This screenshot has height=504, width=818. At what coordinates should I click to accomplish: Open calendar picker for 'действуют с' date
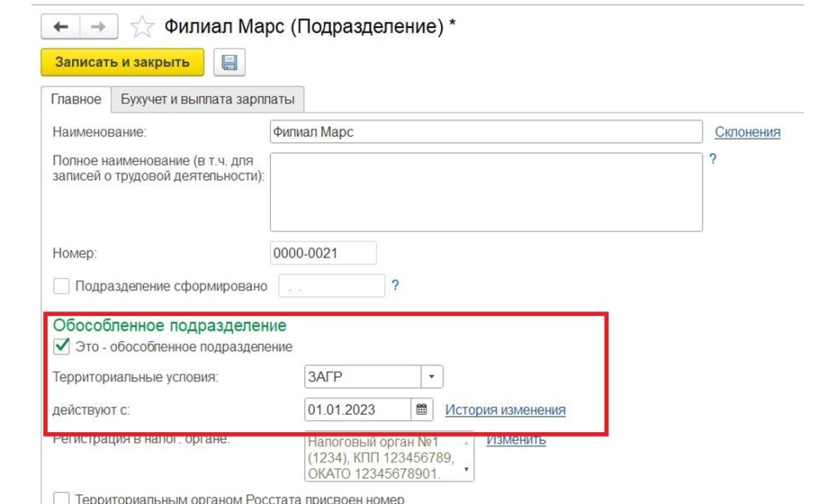pos(422,410)
